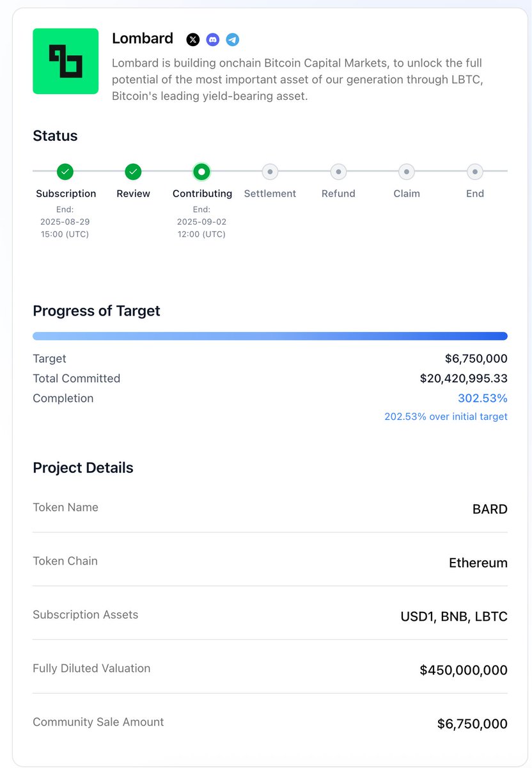Click the "Review" status label
Screen dimensions: 532x768
pos(133,193)
